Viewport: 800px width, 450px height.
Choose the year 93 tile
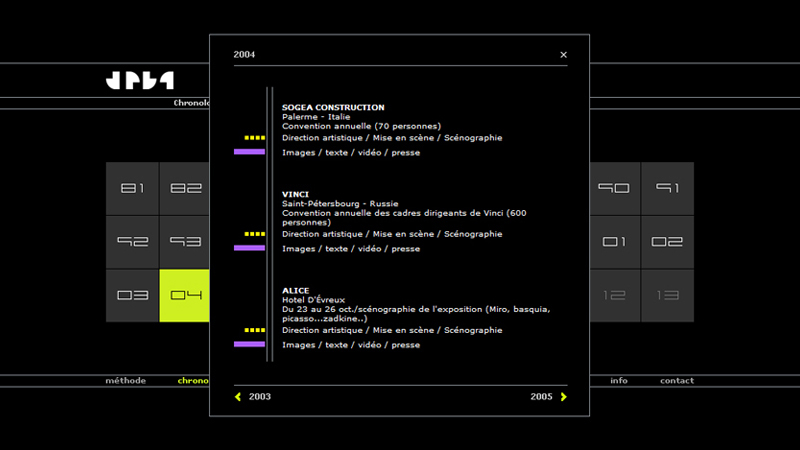point(185,242)
